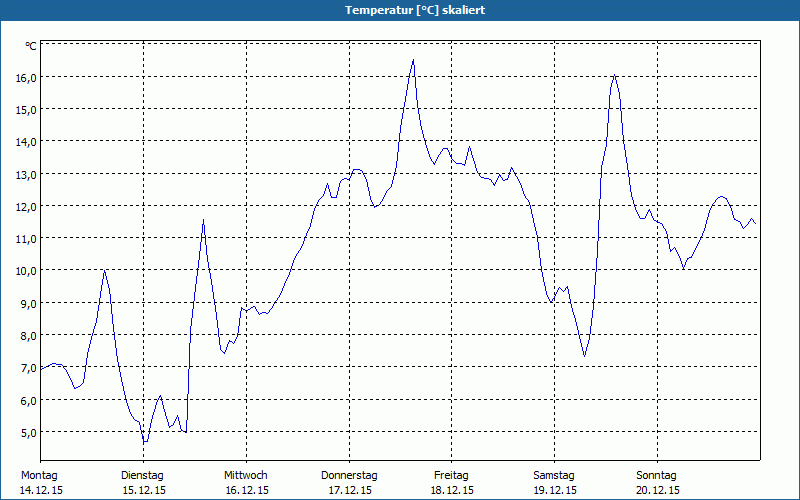The width and height of the screenshot is (800, 500).
Task: Click the 19.12.15 date label
Action: click(x=555, y=491)
